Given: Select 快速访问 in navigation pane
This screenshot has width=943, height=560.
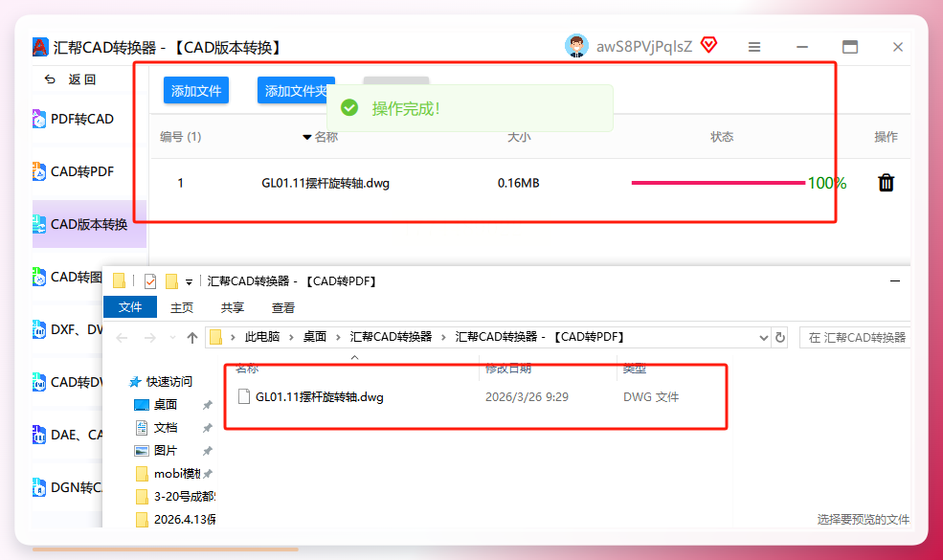Looking at the screenshot, I should [169, 382].
